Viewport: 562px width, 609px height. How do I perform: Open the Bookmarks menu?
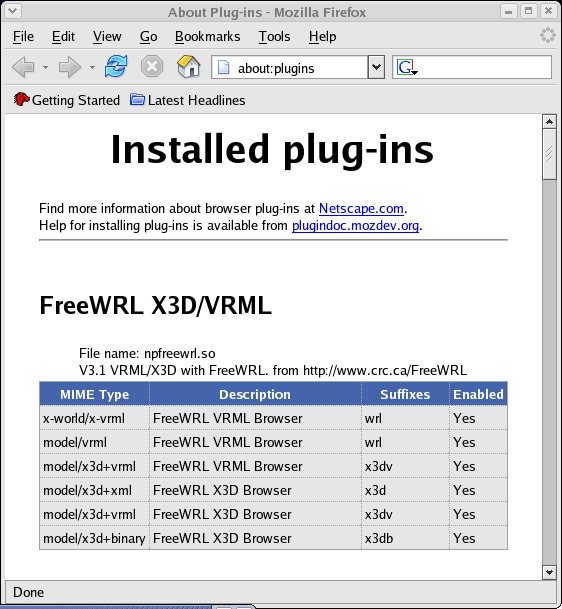point(207,37)
